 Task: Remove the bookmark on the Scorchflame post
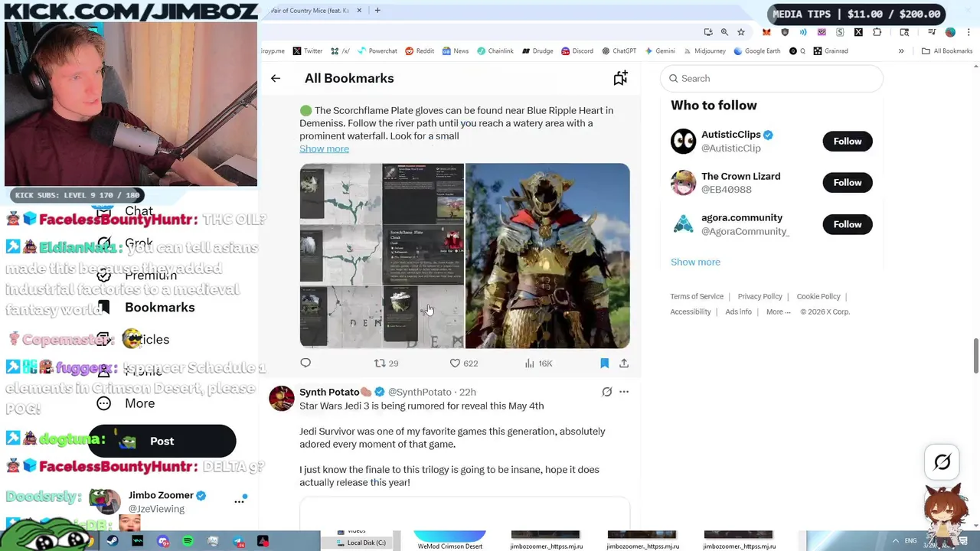tap(604, 363)
